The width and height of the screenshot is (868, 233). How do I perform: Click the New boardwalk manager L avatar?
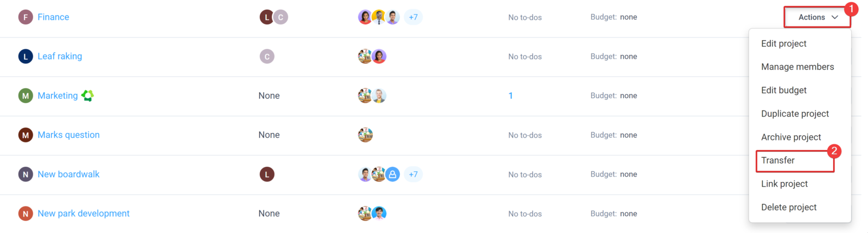click(267, 174)
